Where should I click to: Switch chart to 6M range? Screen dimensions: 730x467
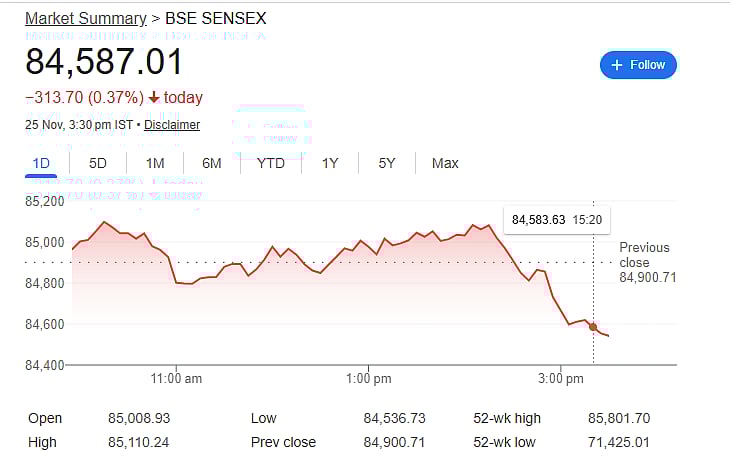coord(212,163)
